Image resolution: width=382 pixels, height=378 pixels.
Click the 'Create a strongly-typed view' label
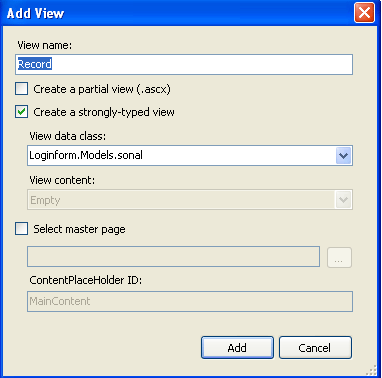[104, 112]
